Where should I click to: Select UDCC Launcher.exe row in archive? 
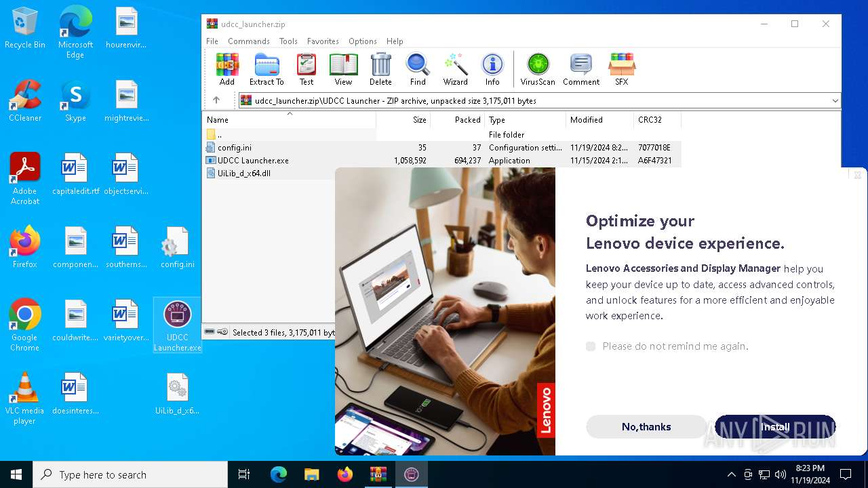[x=441, y=161]
